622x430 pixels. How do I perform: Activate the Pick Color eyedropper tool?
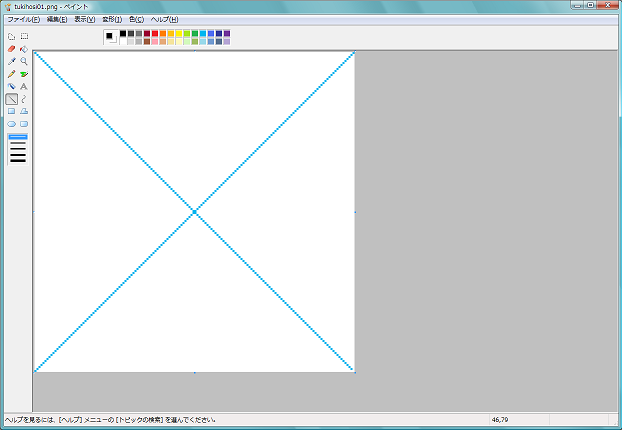11,61
